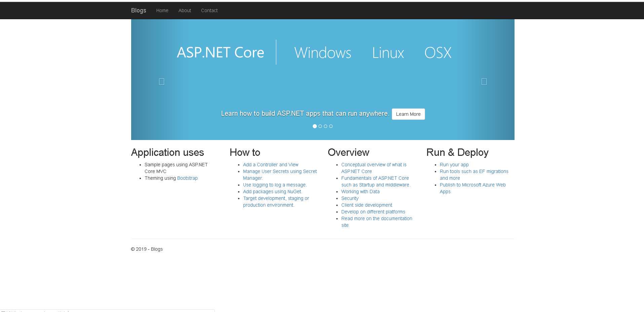Open Develop on different platforms link
This screenshot has width=644, height=312.
373,212
